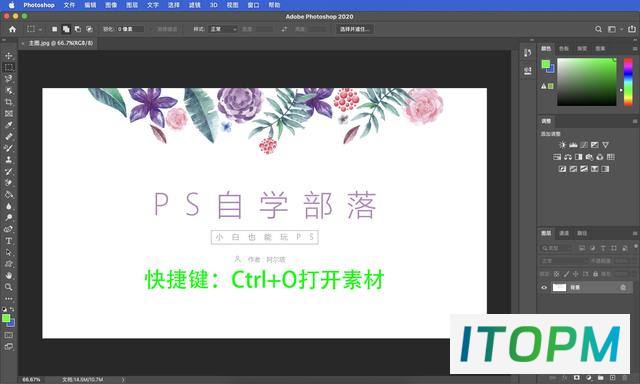Open the Style dropdown in options bar
Screen dimensions: 640x384
click(223, 29)
